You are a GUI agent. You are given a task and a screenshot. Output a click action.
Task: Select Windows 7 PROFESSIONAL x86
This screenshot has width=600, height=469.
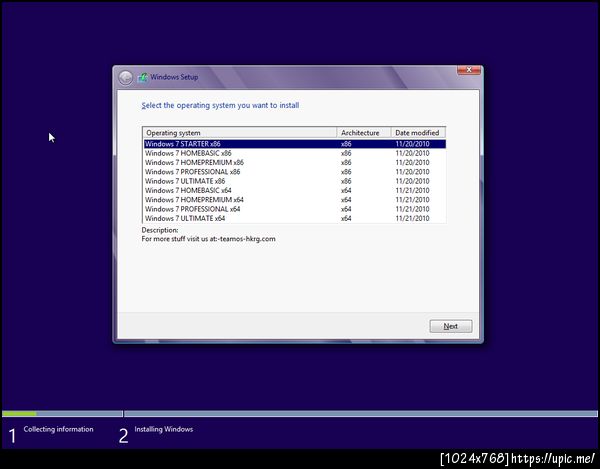(x=295, y=172)
